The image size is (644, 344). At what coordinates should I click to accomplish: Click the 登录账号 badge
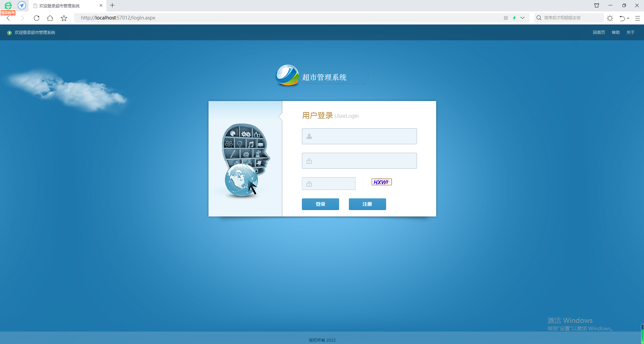tap(8, 13)
